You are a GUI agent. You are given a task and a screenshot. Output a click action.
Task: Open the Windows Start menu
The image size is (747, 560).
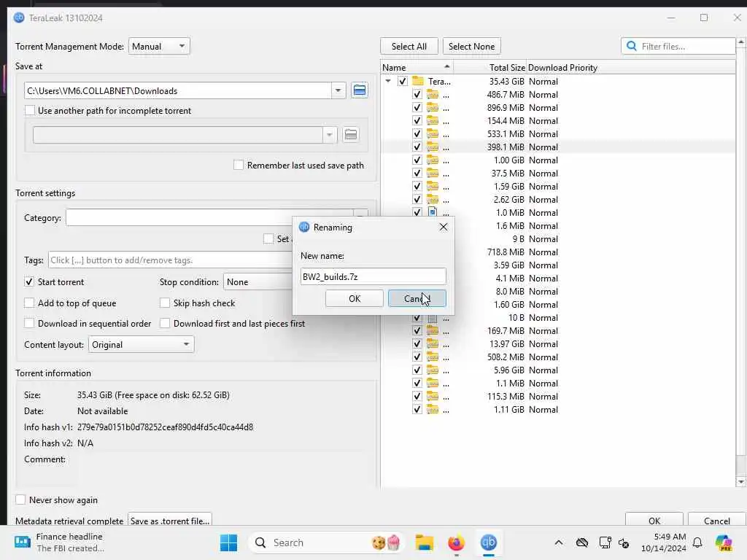coord(228,542)
